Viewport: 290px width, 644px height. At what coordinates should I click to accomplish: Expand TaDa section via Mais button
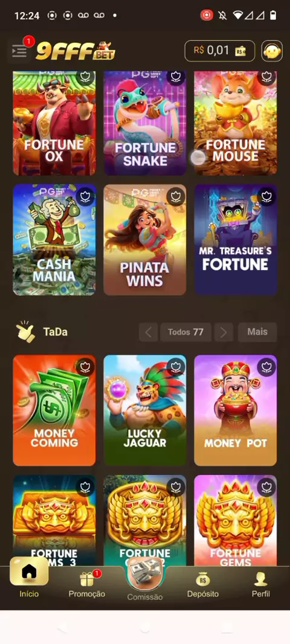257,332
